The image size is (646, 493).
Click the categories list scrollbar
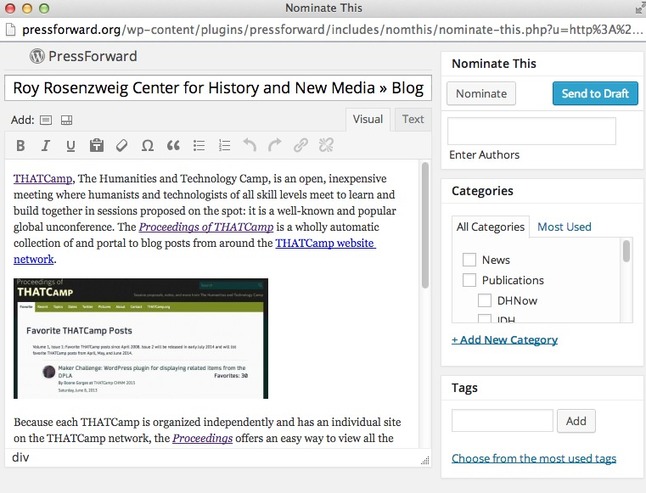pos(627,251)
